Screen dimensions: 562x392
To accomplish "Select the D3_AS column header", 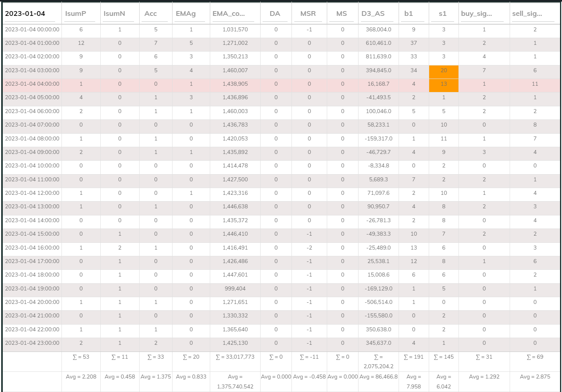I will click(373, 13).
